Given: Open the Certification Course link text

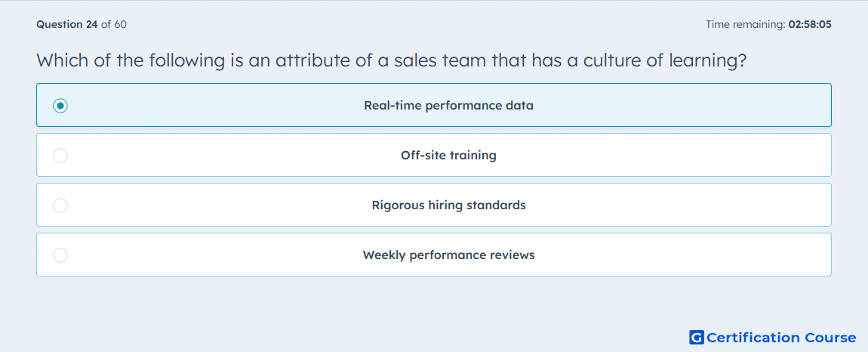Looking at the screenshot, I should coord(781,337).
